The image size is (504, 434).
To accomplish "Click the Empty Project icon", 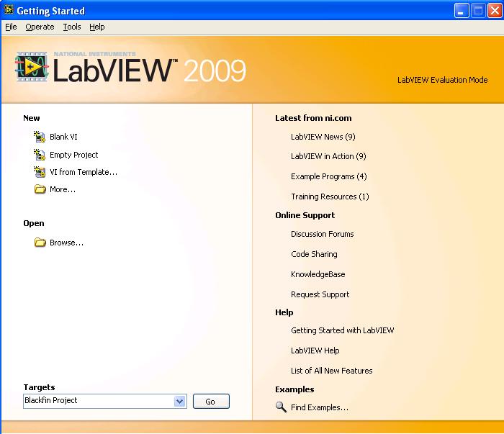I will click(x=40, y=155).
